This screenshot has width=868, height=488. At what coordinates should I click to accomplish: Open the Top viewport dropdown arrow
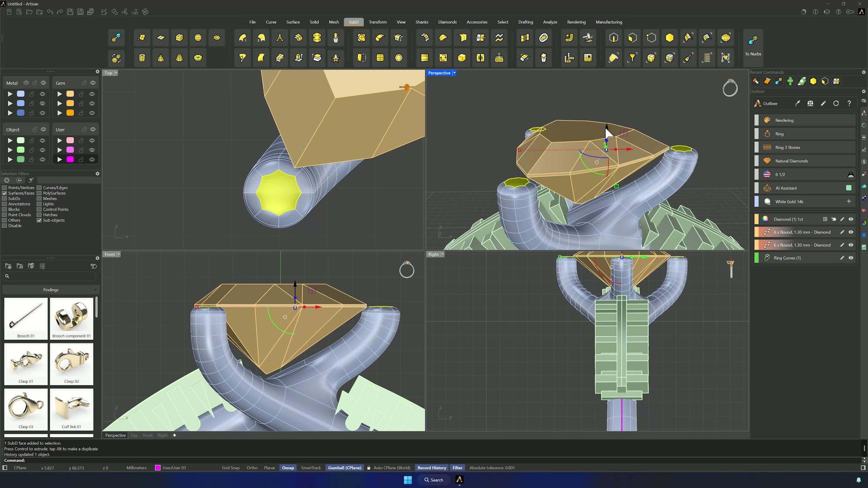[x=116, y=73]
